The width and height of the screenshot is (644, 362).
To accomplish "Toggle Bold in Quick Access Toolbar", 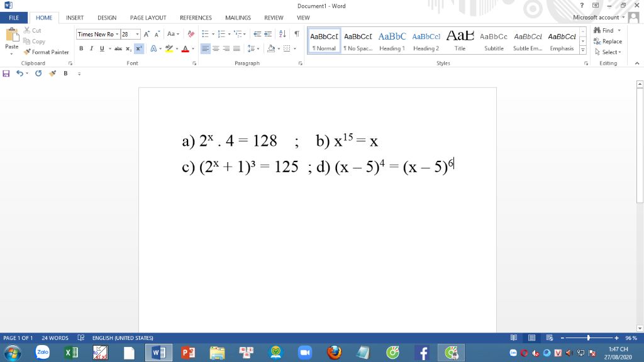I will 65,74.
